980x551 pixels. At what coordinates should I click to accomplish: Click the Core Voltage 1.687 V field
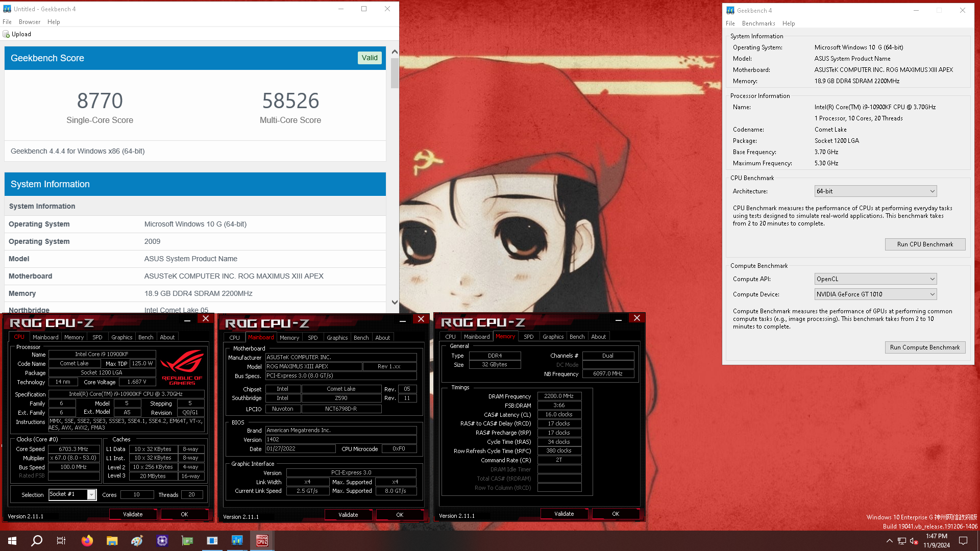[137, 382]
